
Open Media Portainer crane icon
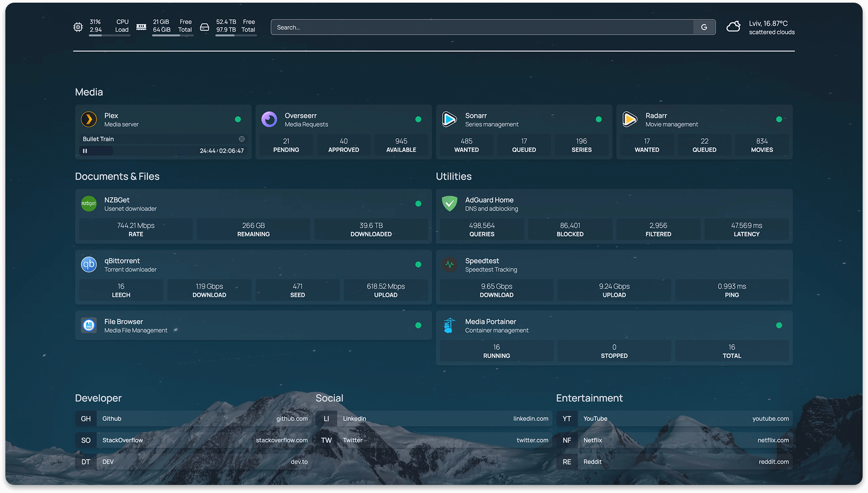[450, 326]
